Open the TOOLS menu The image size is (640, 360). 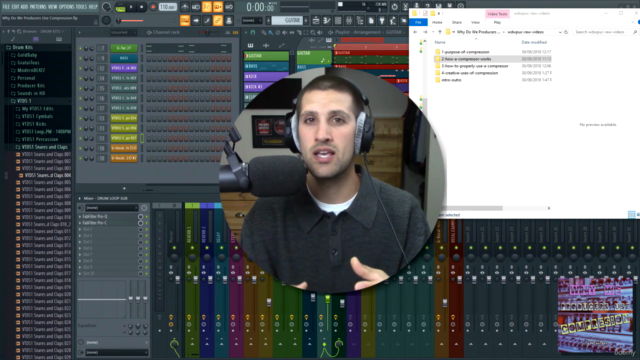[82, 7]
